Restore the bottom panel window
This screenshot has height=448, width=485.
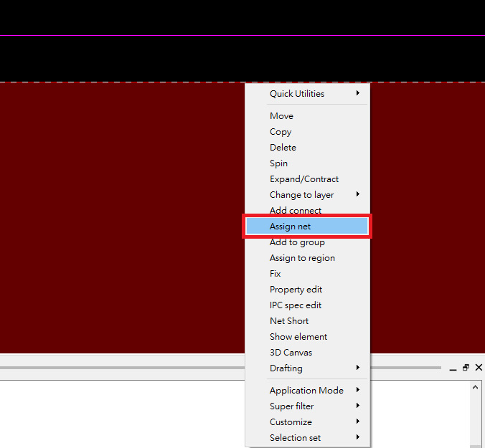(466, 367)
